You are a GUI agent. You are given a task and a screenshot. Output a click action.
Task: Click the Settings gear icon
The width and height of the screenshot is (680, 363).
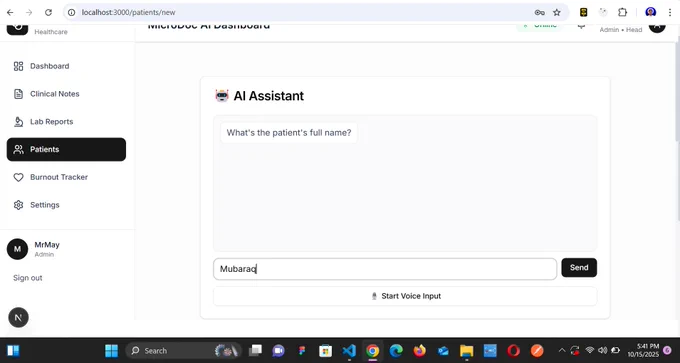click(x=18, y=205)
